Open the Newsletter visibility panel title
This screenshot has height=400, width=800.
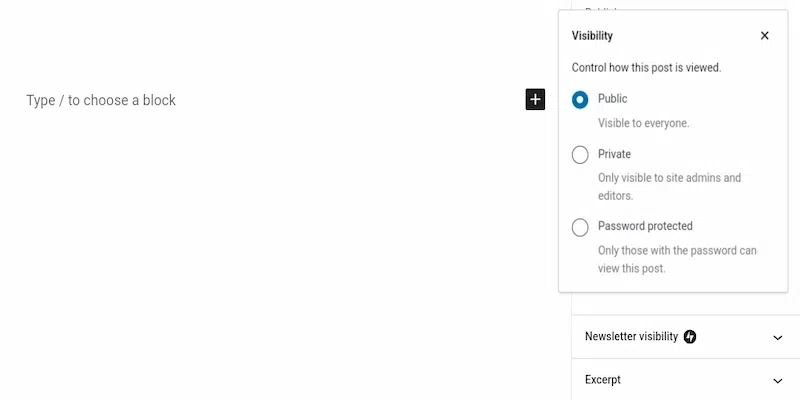pos(631,337)
